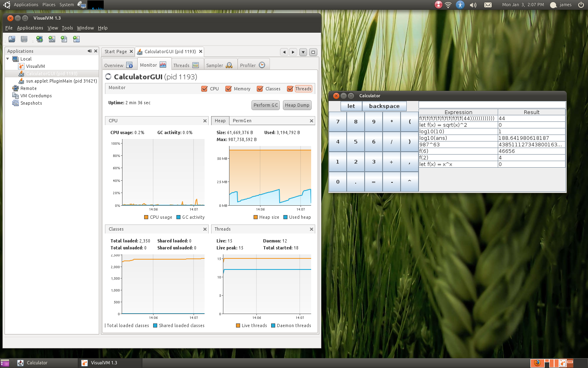This screenshot has height=368, width=588.
Task: Uncheck the CPU monitor checkbox
Action: click(205, 89)
